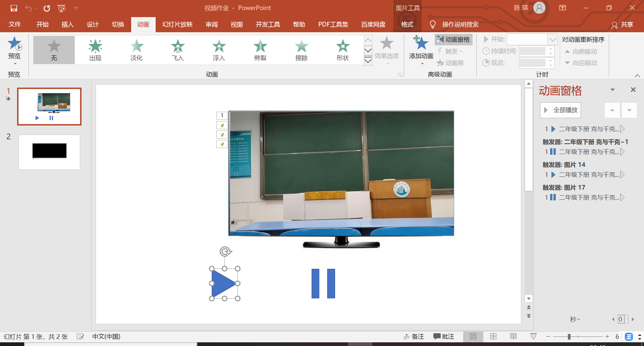644x346 pixels.
Task: Start slideshow from beginning icon in title bar
Action: (x=61, y=8)
